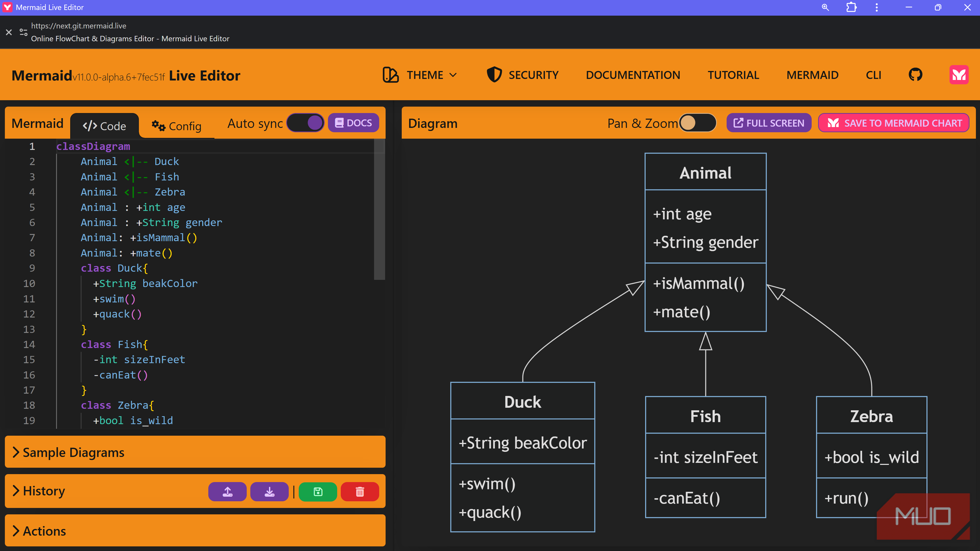The width and height of the screenshot is (980, 551).
Task: Click the site settings icon beside URL
Action: pos(24,32)
